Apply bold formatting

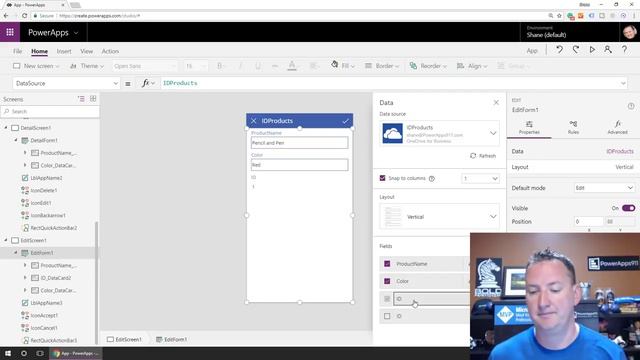pos(220,66)
